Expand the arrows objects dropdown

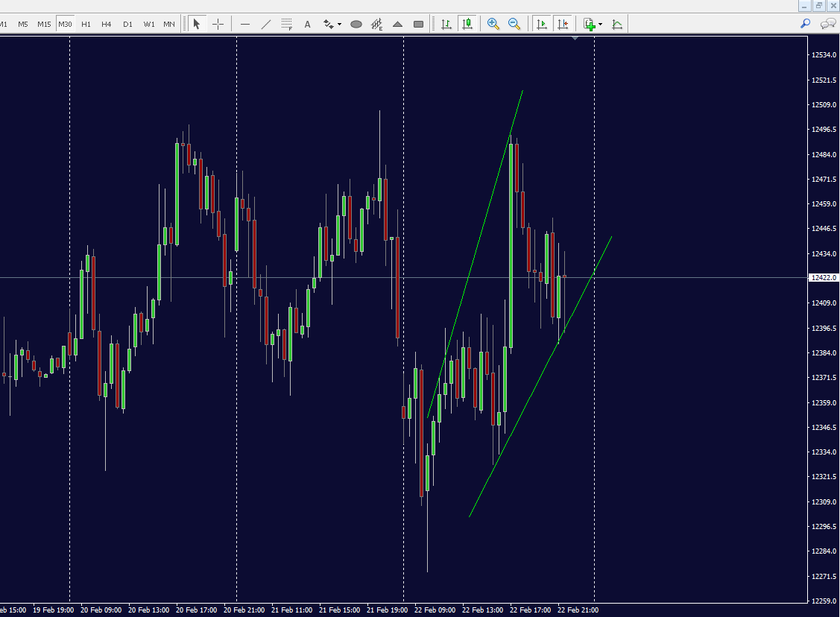pos(339,24)
